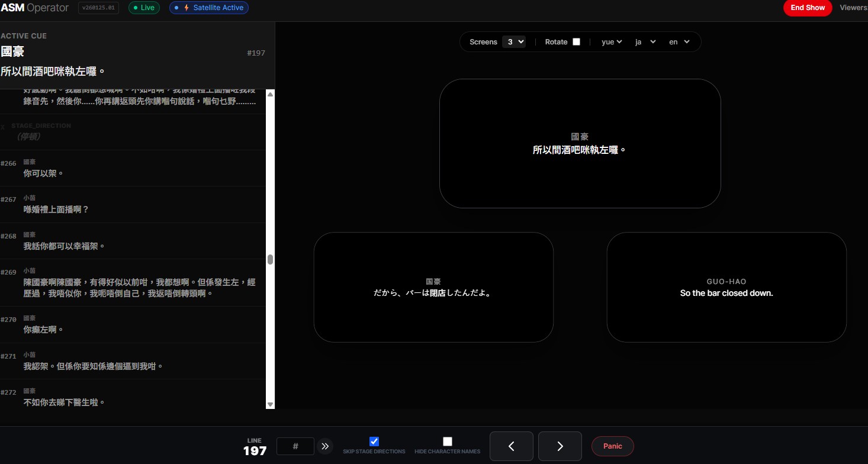Enable Hide Character Names checkbox
868x464 pixels.
(x=448, y=442)
